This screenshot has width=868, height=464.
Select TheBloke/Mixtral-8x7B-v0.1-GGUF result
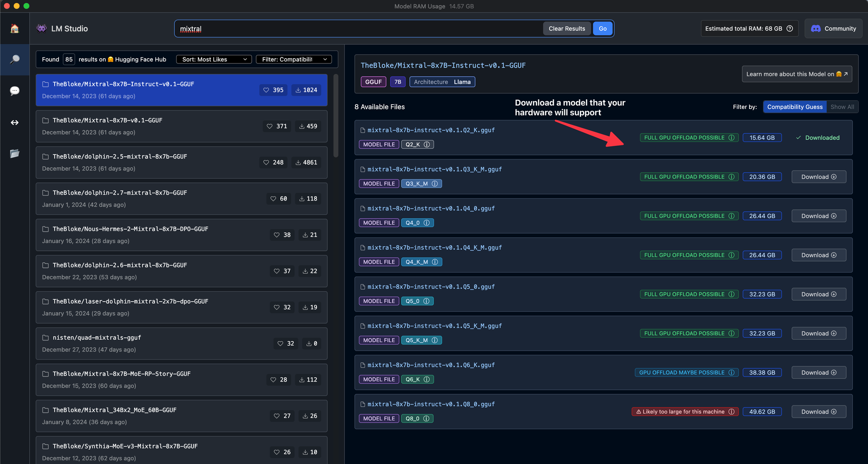pyautogui.click(x=181, y=126)
